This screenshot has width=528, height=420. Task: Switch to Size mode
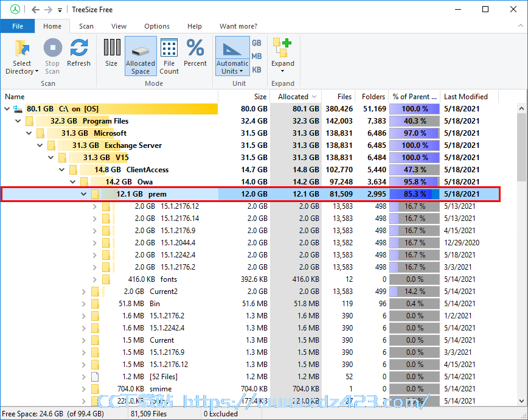pos(112,53)
